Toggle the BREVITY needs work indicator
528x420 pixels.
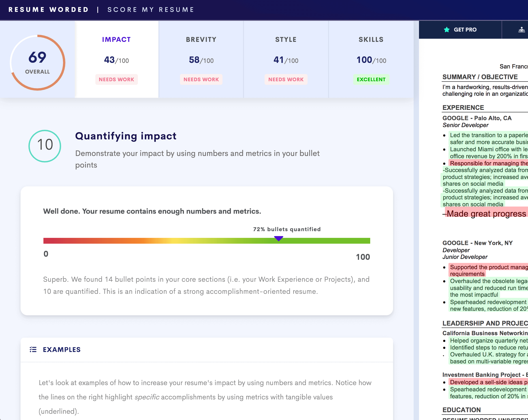tap(201, 79)
